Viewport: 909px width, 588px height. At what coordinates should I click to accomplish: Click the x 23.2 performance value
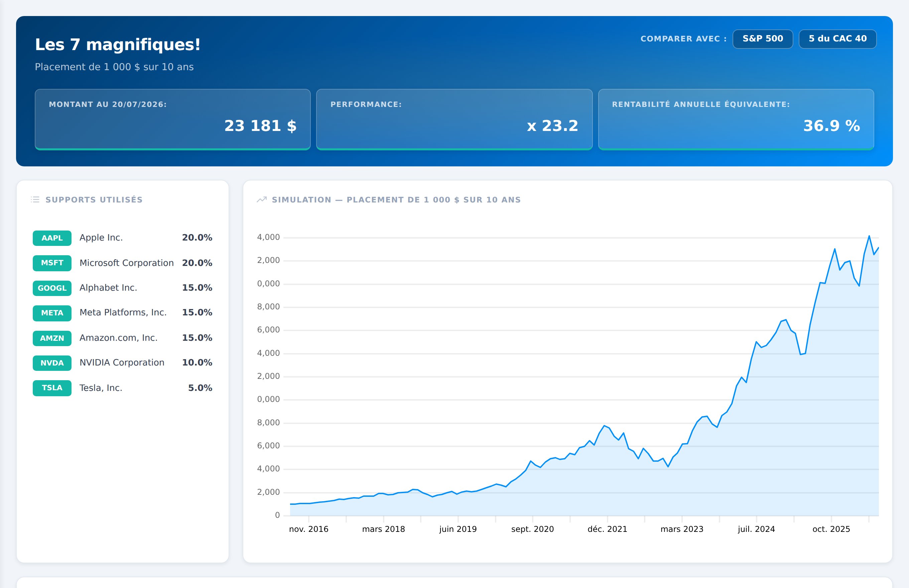552,126
